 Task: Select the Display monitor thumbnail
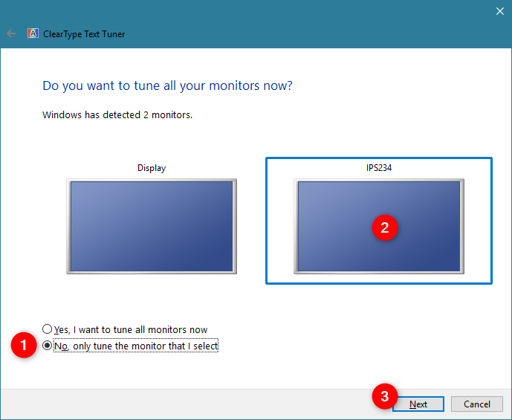[152, 226]
